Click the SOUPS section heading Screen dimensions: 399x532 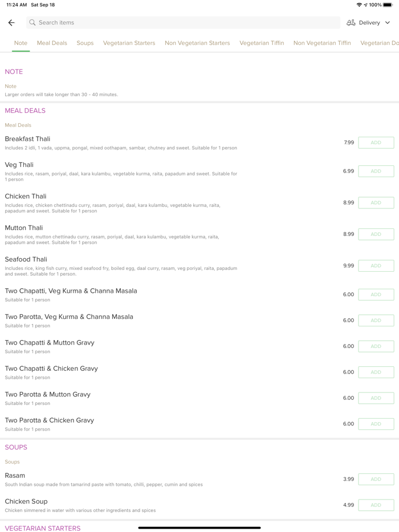tap(16, 447)
